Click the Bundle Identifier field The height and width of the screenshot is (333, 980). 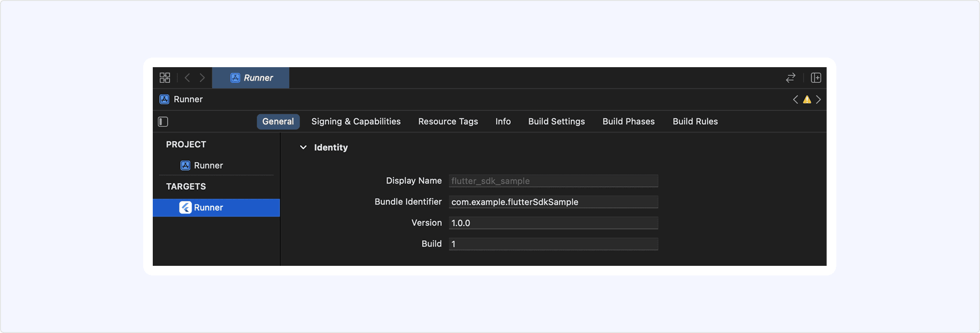[x=553, y=202]
